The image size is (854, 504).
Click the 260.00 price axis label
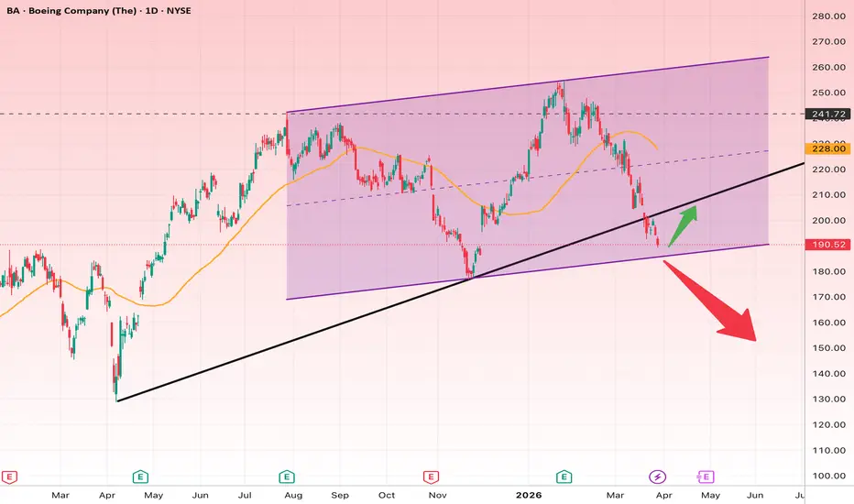click(x=828, y=68)
